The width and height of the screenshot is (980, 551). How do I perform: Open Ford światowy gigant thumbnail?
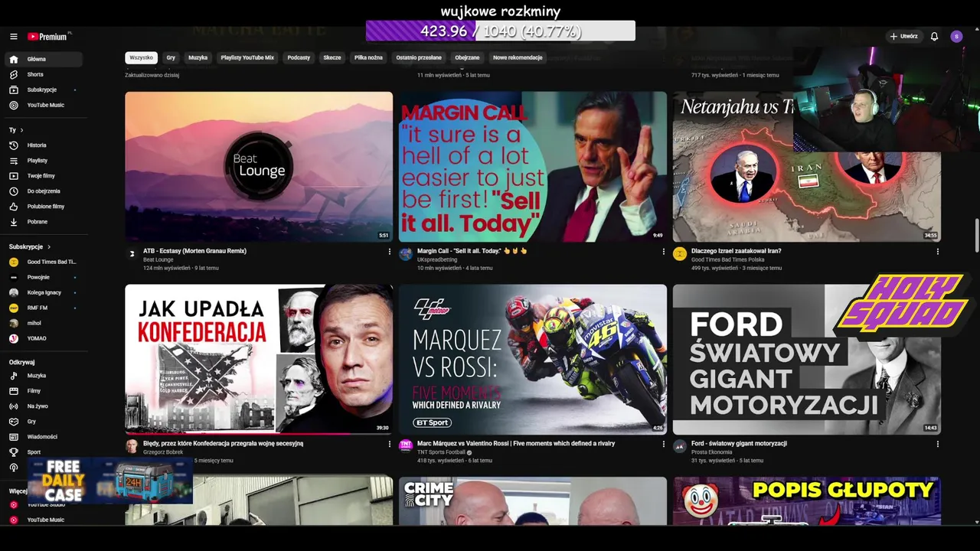tap(807, 360)
